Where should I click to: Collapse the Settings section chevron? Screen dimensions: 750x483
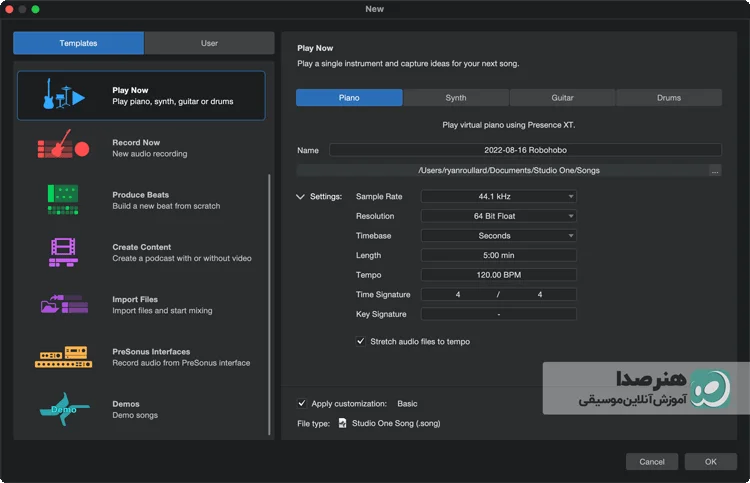tap(300, 197)
